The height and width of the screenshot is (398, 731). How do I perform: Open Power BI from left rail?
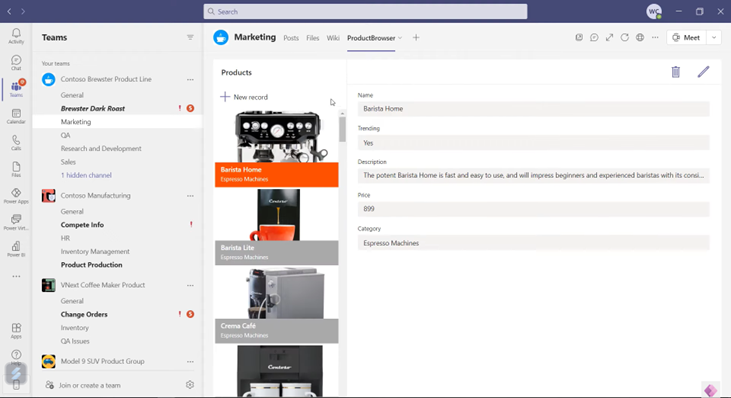16,249
